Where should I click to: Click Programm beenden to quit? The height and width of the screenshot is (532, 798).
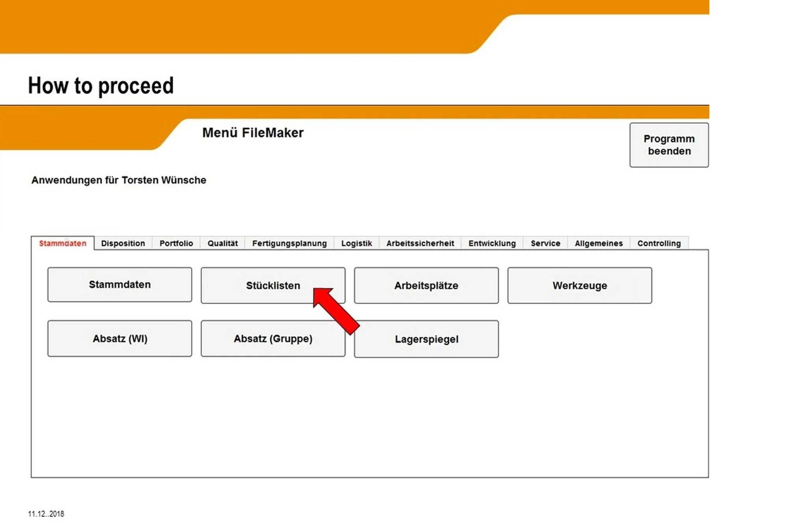coord(669,145)
